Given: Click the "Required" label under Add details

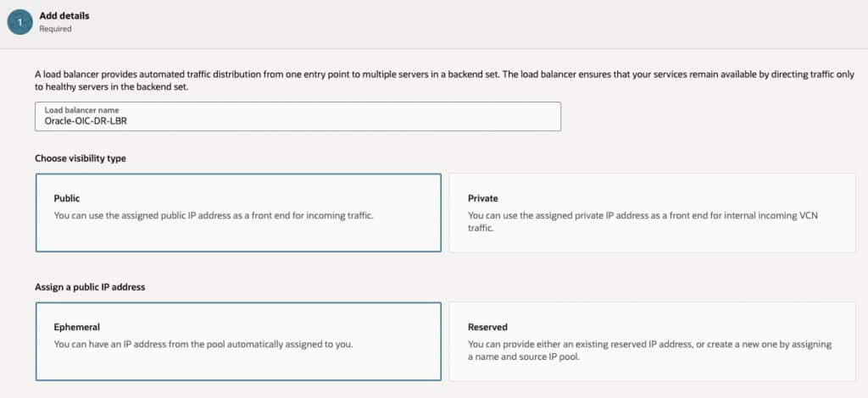Looking at the screenshot, I should pos(55,29).
